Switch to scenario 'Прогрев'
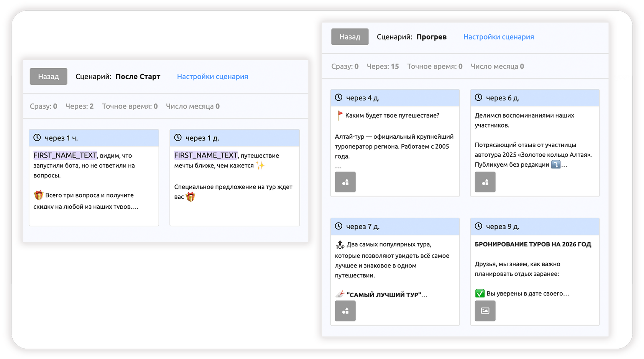The height and width of the screenshot is (359, 644). tap(432, 36)
